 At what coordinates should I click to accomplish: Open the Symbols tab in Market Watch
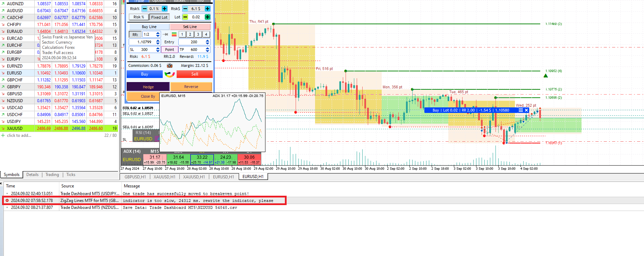[11, 175]
